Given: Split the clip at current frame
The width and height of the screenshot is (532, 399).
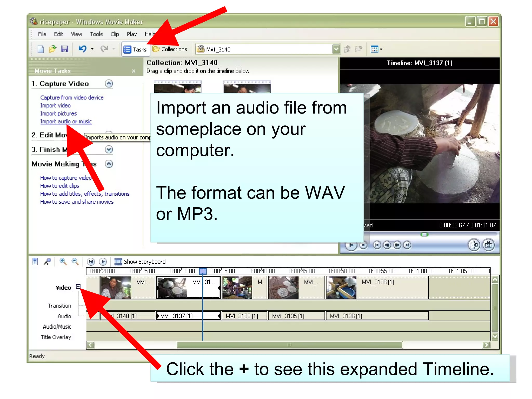Looking at the screenshot, I should click(474, 245).
